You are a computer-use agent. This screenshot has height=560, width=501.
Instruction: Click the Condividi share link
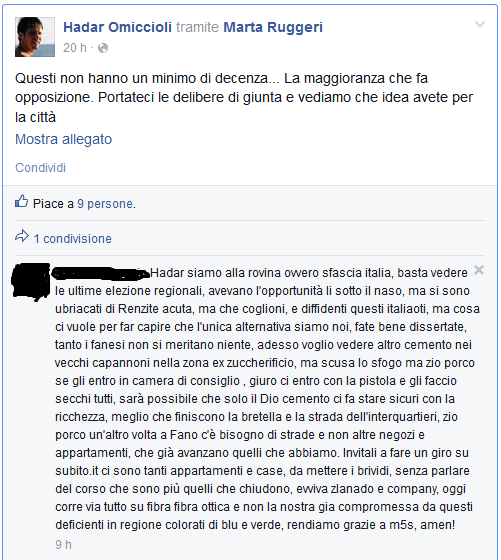coord(40,168)
